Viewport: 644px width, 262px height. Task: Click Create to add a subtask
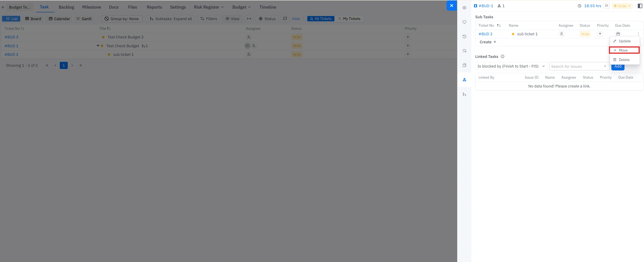[x=488, y=42]
